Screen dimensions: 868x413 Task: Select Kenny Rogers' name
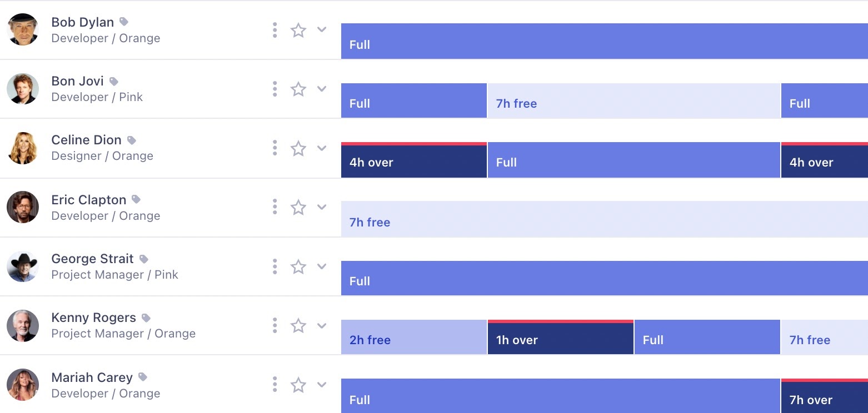[x=93, y=317]
